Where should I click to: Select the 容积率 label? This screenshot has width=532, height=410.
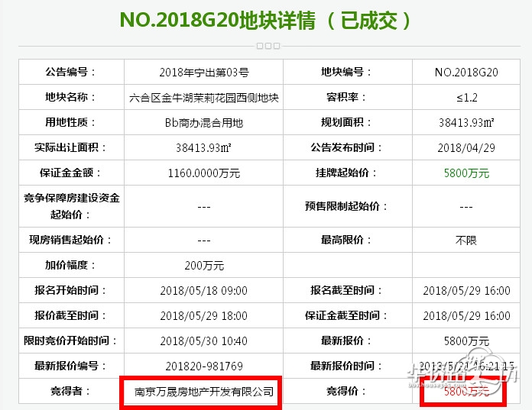pyautogui.click(x=347, y=97)
